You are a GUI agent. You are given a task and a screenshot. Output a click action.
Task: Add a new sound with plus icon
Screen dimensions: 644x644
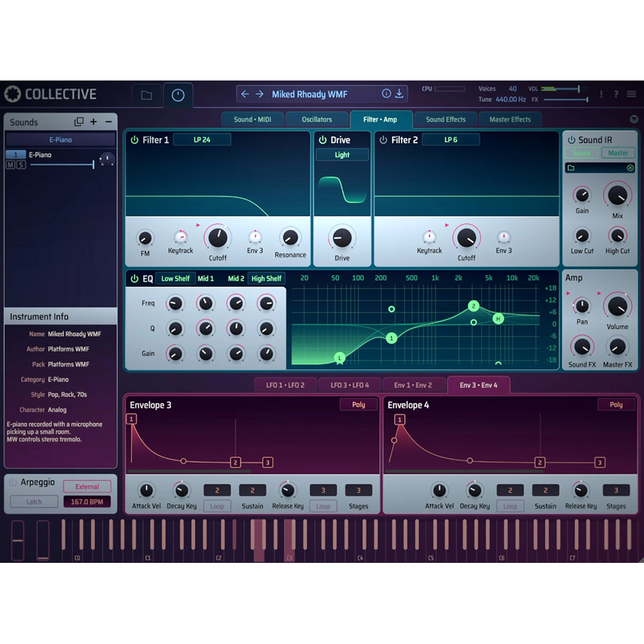[x=93, y=122]
